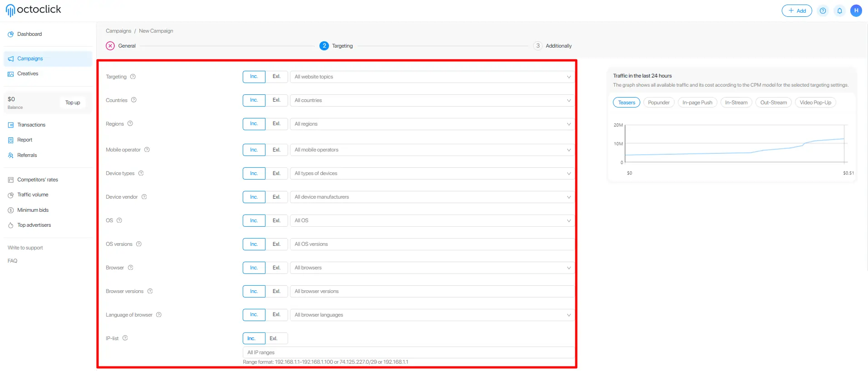The height and width of the screenshot is (371, 868).
Task: Click the Regions help icon
Action: point(130,124)
